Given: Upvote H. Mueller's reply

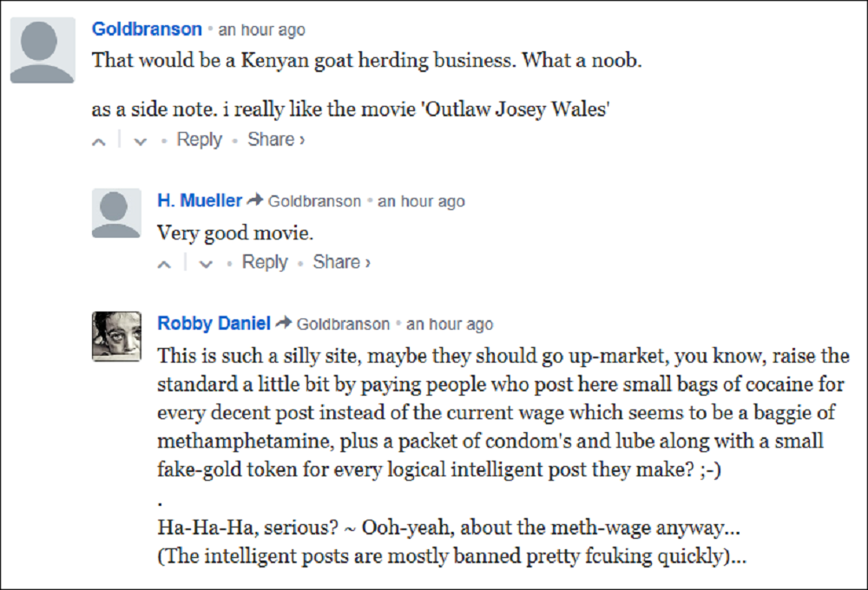Looking at the screenshot, I should (x=165, y=264).
